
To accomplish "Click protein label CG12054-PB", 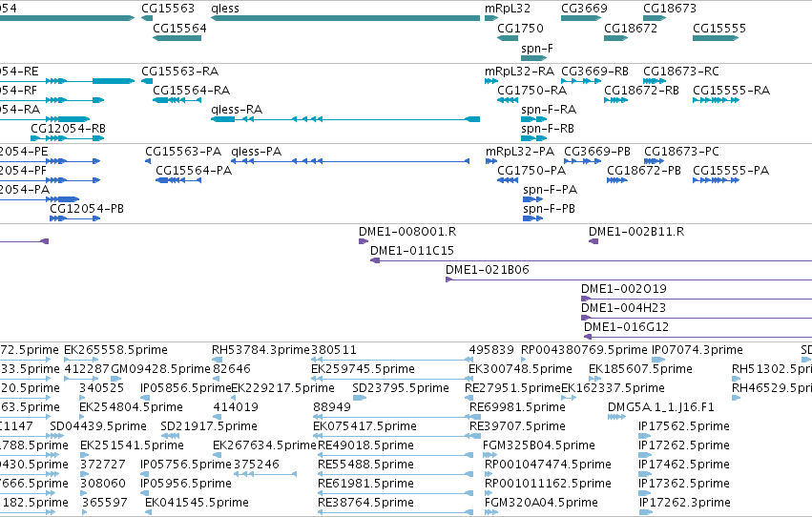I will click(x=87, y=209).
